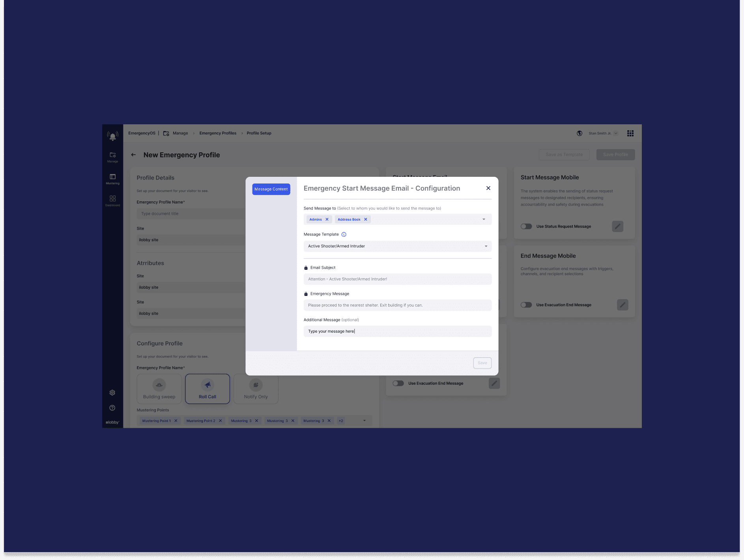744x560 pixels.
Task: Click the Email Subject lock icon
Action: point(306,268)
